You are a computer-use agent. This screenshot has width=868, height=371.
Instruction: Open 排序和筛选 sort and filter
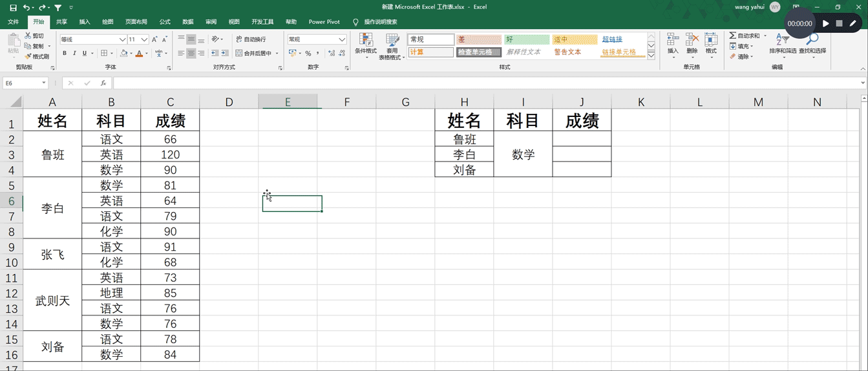pos(783,45)
